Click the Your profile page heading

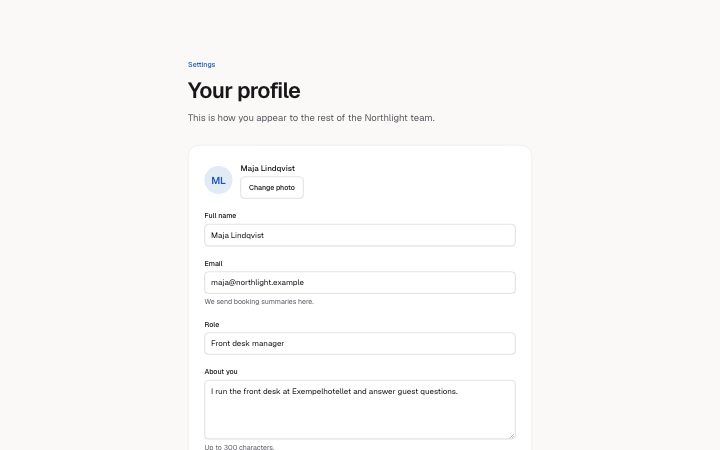point(244,90)
